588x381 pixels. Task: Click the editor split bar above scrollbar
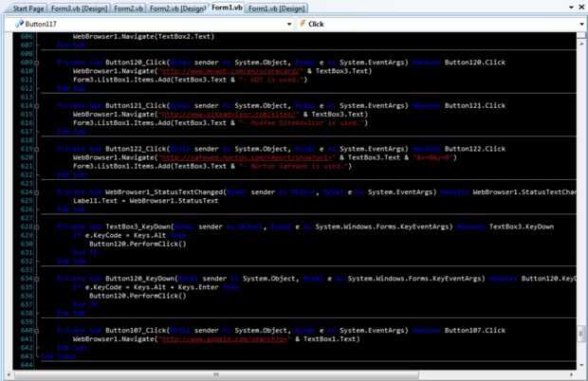tap(581, 35)
